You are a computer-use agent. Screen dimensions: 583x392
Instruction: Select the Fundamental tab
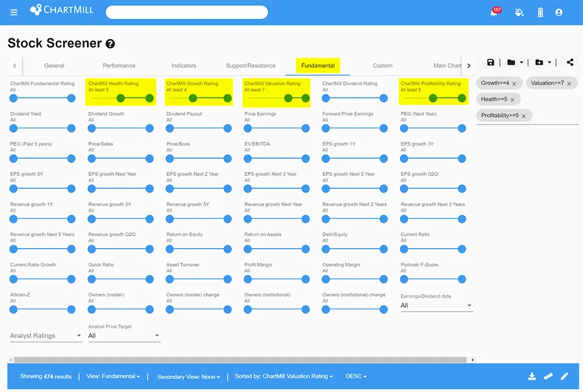click(x=318, y=65)
